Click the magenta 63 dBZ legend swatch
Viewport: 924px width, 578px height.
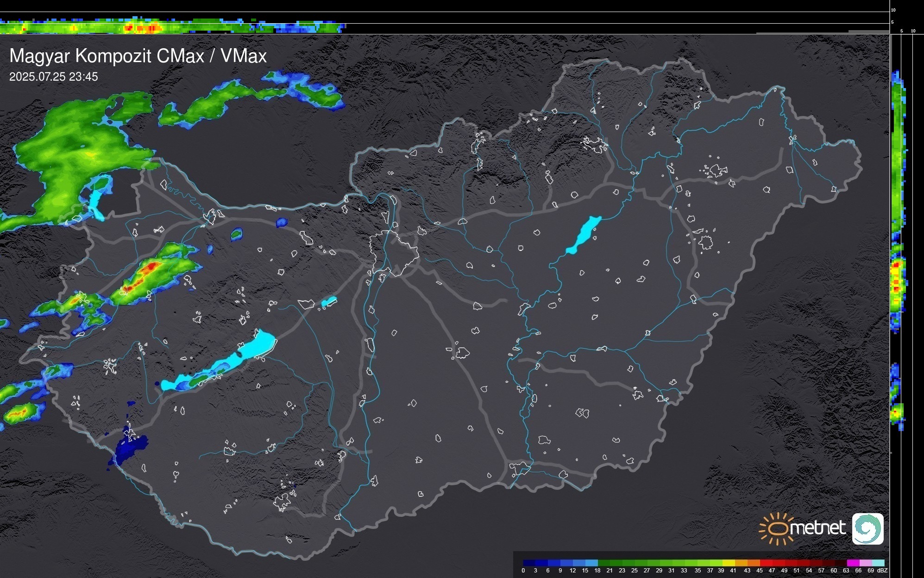pos(852,563)
